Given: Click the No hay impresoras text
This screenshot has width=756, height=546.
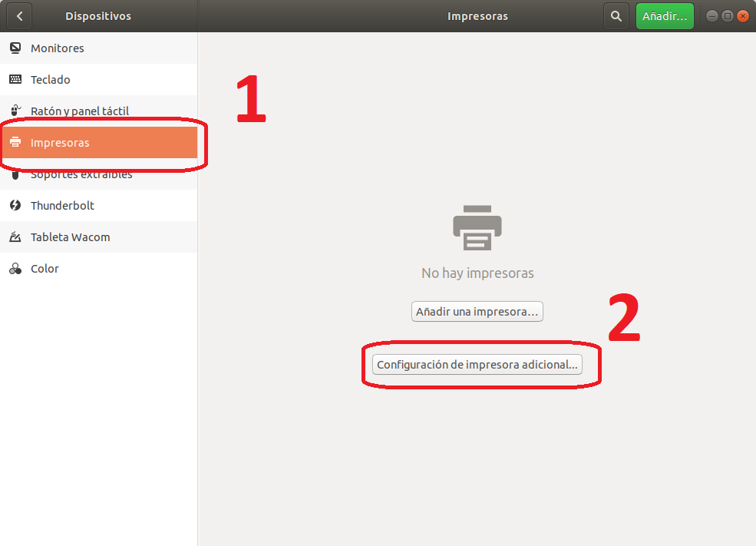Looking at the screenshot, I should pyautogui.click(x=477, y=273).
